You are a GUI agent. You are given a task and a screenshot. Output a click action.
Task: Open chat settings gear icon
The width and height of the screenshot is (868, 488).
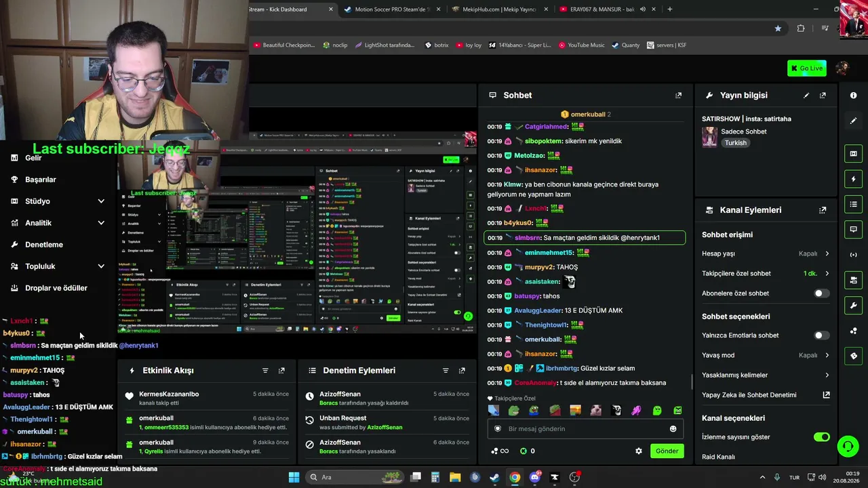tap(638, 451)
